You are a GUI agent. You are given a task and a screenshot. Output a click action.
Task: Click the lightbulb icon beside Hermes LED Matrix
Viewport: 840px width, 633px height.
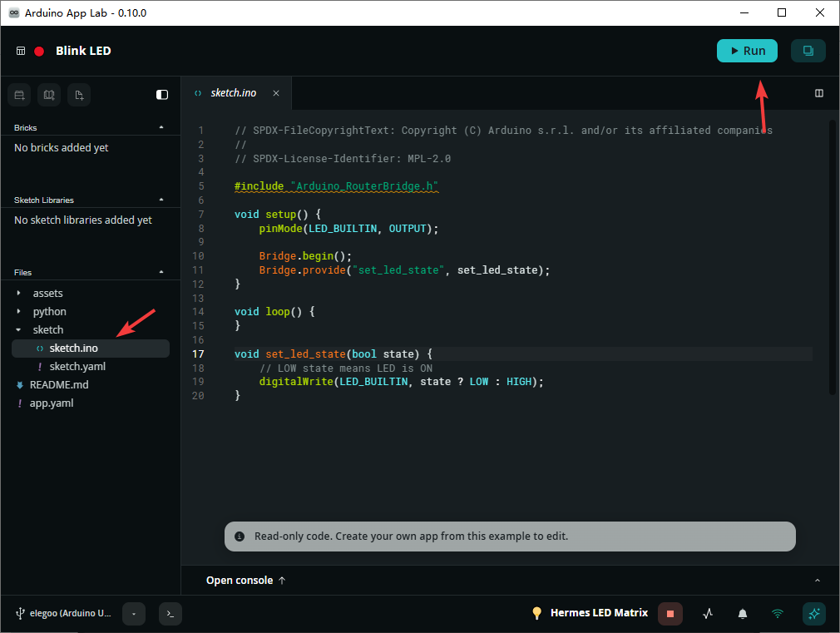(x=536, y=613)
